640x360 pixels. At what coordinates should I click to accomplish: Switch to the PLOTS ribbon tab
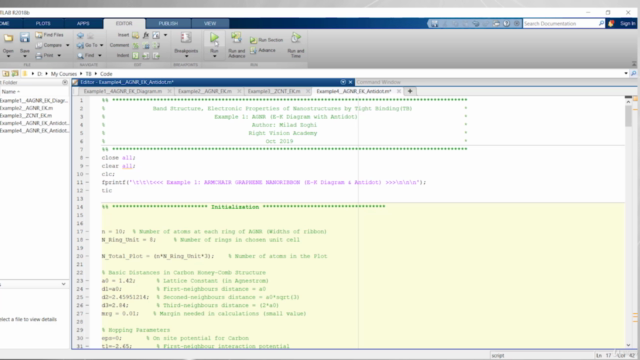point(43,24)
